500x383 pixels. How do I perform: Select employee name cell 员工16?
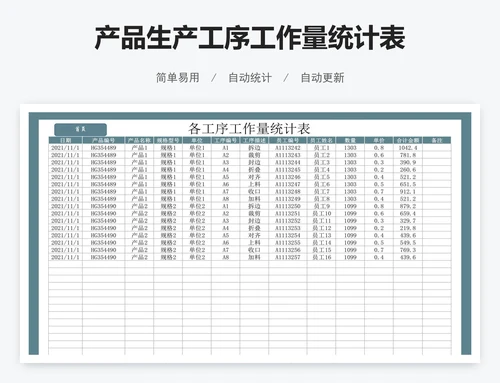(x=321, y=257)
